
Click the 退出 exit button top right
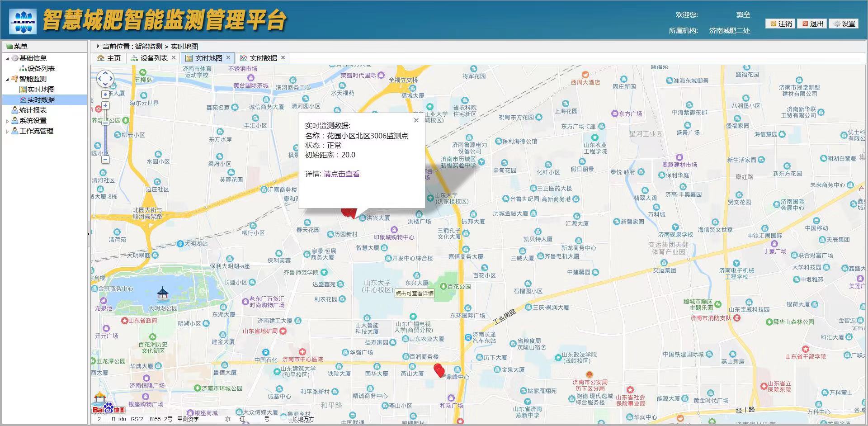(x=811, y=24)
